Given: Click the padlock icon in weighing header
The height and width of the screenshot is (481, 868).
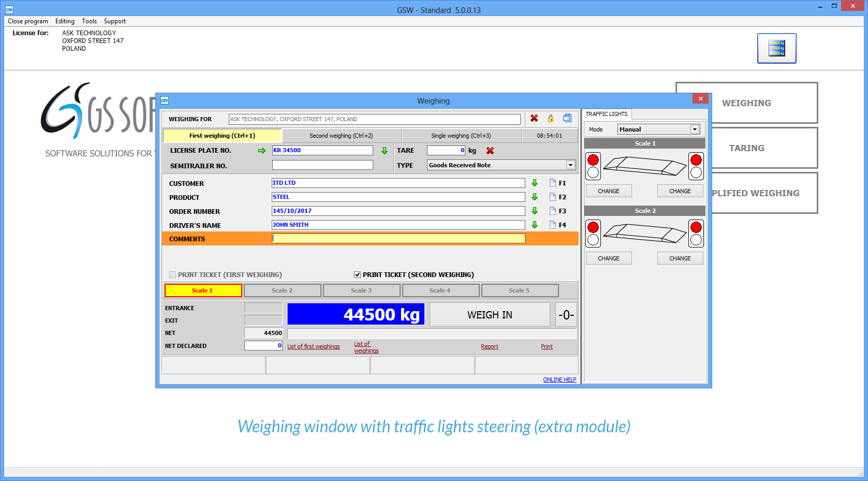Looking at the screenshot, I should [x=551, y=119].
